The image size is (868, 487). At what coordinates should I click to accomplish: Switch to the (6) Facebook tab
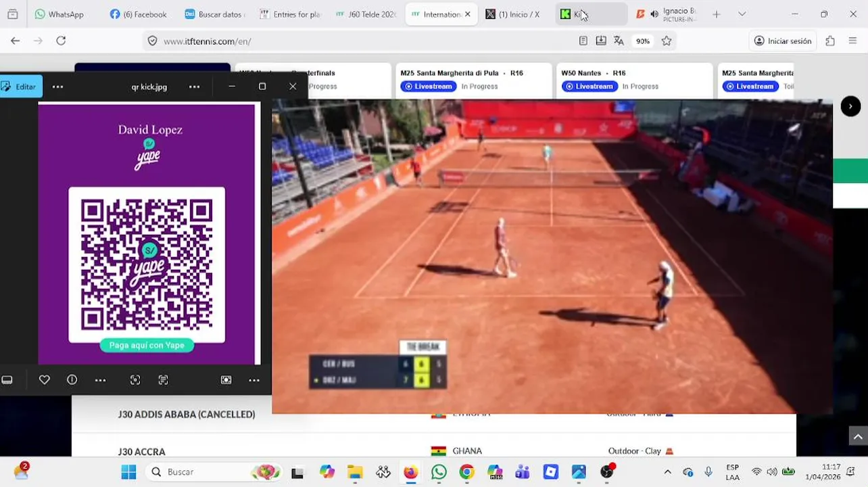coord(139,14)
